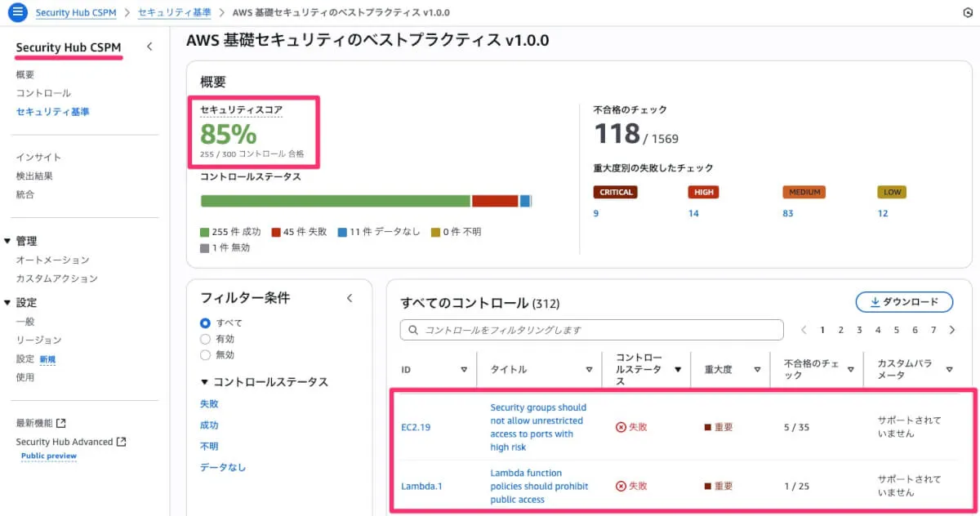Open the hamburger navigation menu icon
980x516 pixels.
point(17,13)
